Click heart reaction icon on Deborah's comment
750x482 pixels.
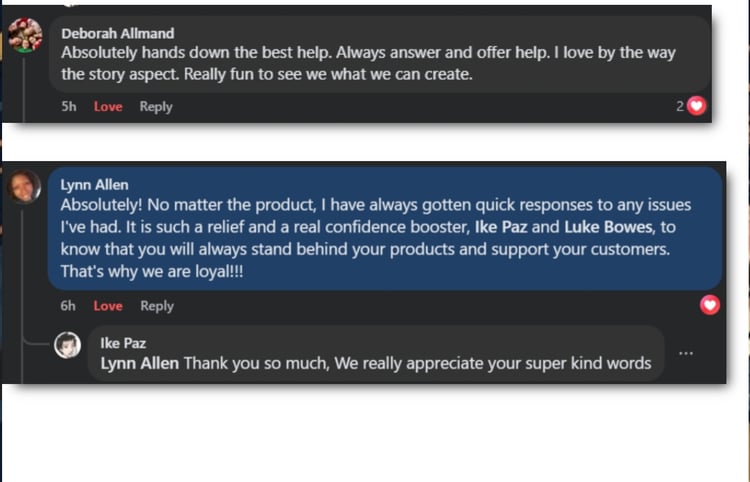point(696,105)
